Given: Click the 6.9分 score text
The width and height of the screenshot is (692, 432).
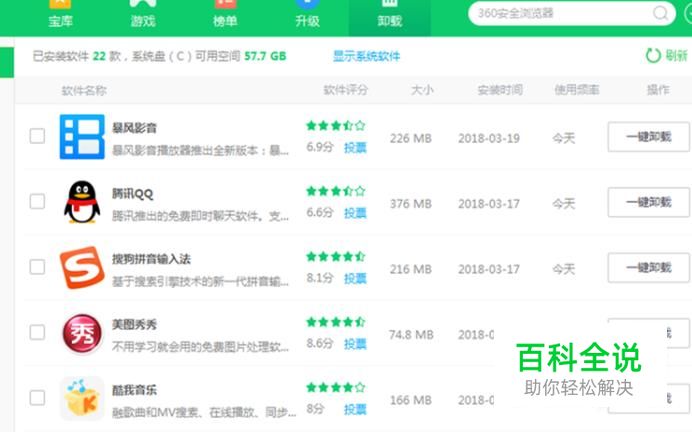Looking at the screenshot, I should click(320, 147).
